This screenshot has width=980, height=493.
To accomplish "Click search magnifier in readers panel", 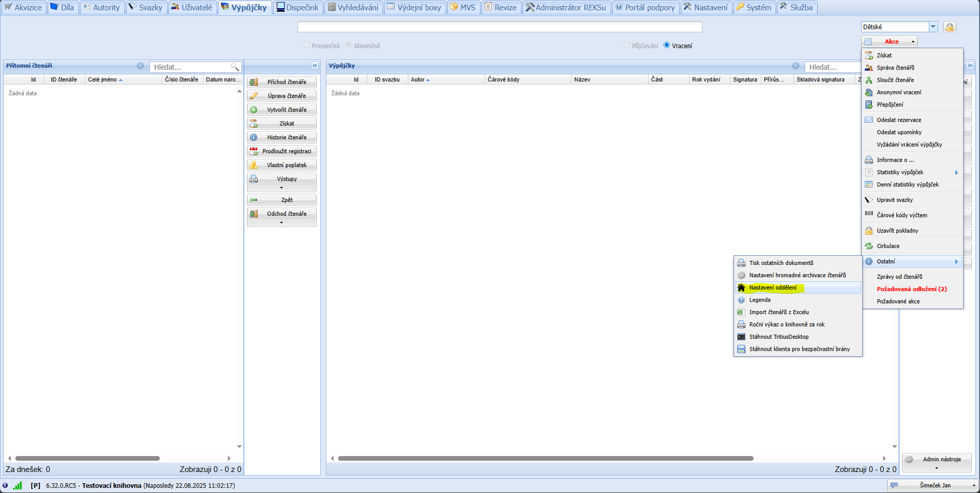I will coord(235,67).
